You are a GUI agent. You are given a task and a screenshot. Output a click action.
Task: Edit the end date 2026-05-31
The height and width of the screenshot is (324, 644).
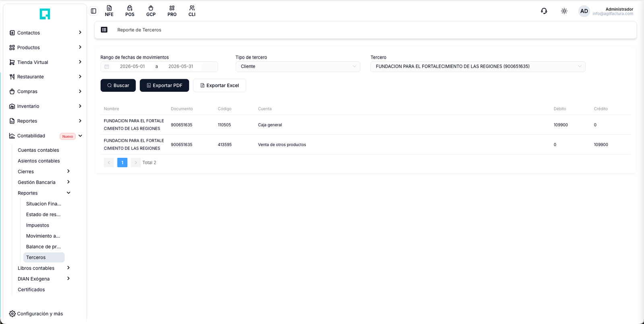(x=181, y=66)
